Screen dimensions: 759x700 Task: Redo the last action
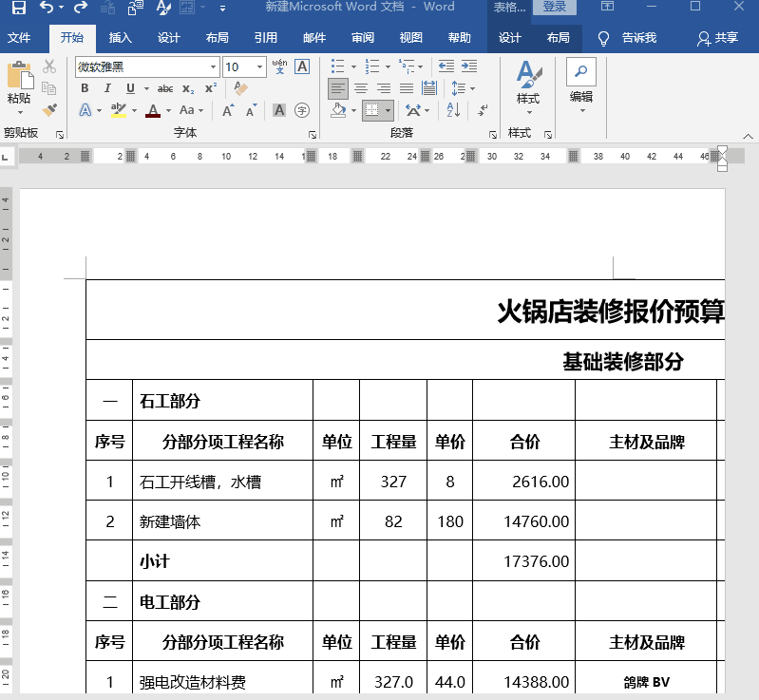pyautogui.click(x=81, y=7)
